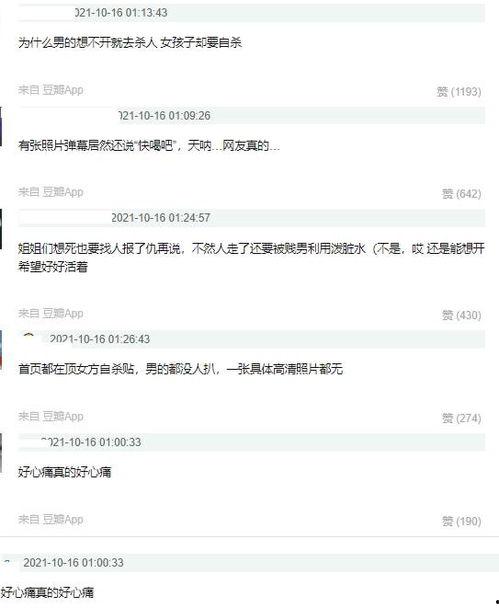Upvote the comment showing 赞 (430)
The image size is (499, 608).
[x=461, y=315]
